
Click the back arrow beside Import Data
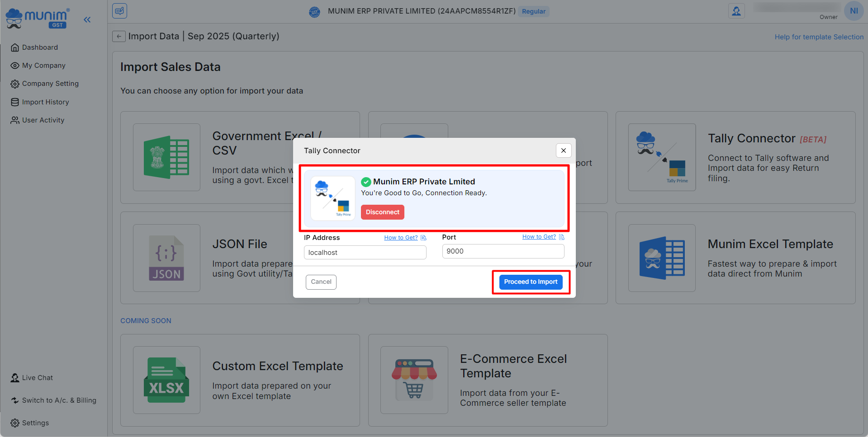(119, 37)
